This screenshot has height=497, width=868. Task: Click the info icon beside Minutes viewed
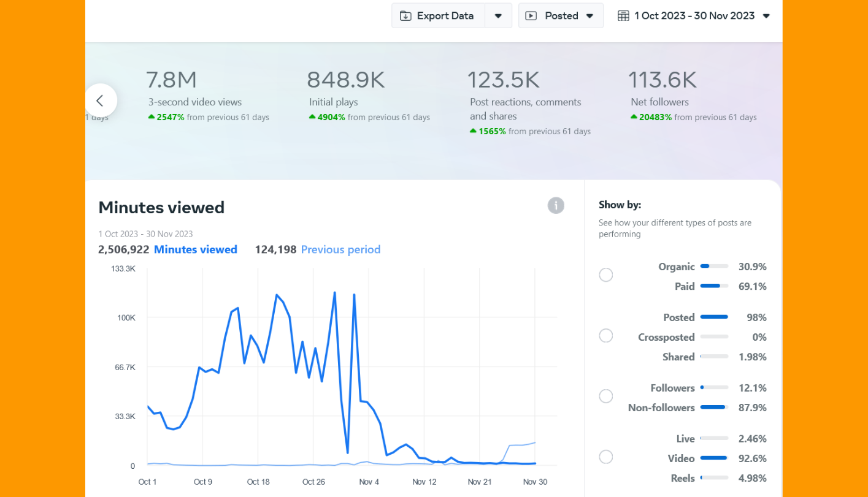click(x=555, y=205)
